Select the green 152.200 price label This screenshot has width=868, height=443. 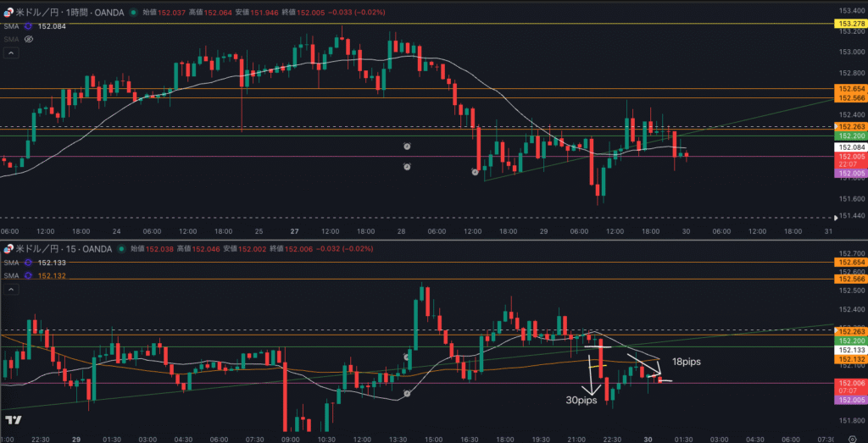850,136
